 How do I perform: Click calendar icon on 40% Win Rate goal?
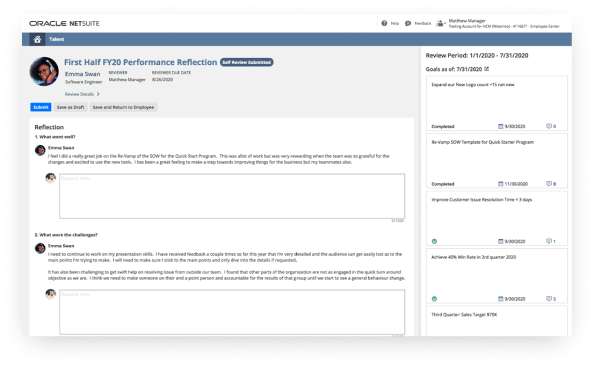click(x=500, y=299)
